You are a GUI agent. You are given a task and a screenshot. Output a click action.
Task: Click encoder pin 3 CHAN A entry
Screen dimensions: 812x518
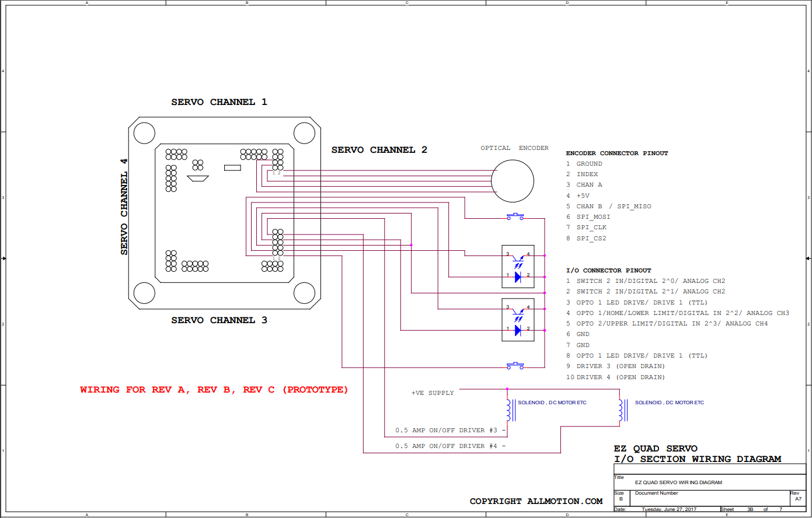pos(584,185)
